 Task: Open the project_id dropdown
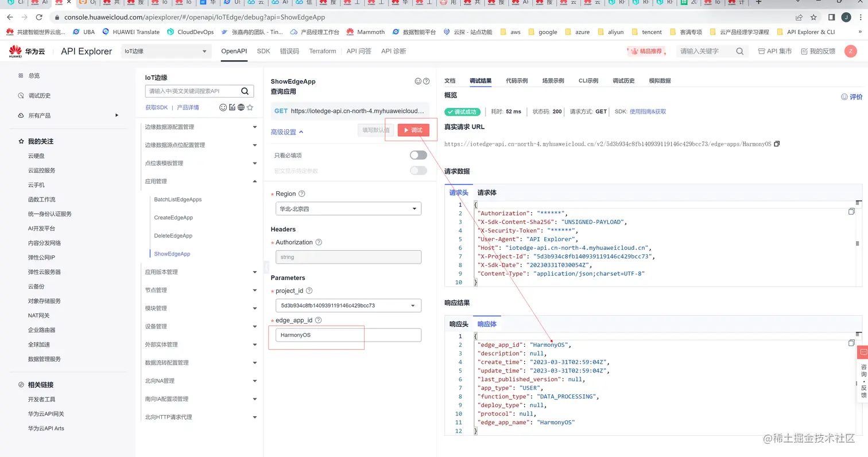[x=348, y=305]
